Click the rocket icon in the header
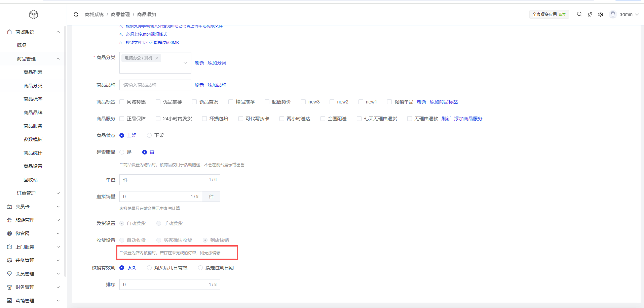The image size is (644, 308). [590, 14]
